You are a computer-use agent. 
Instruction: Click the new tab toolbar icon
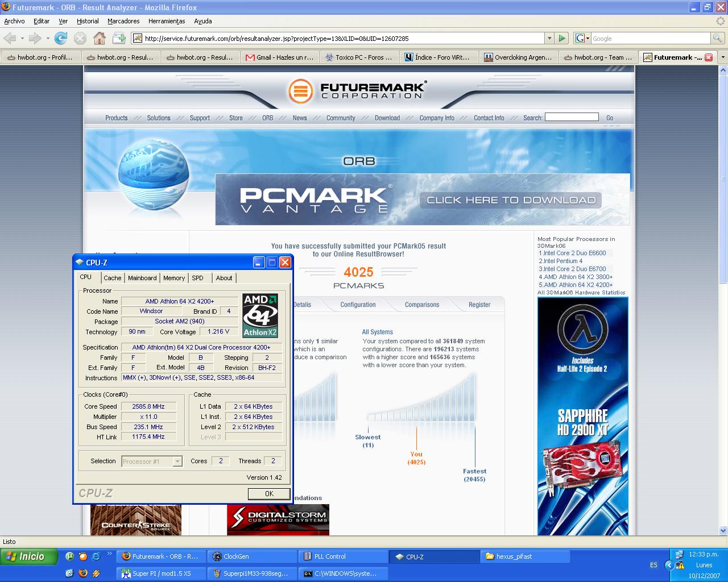pos(119,38)
